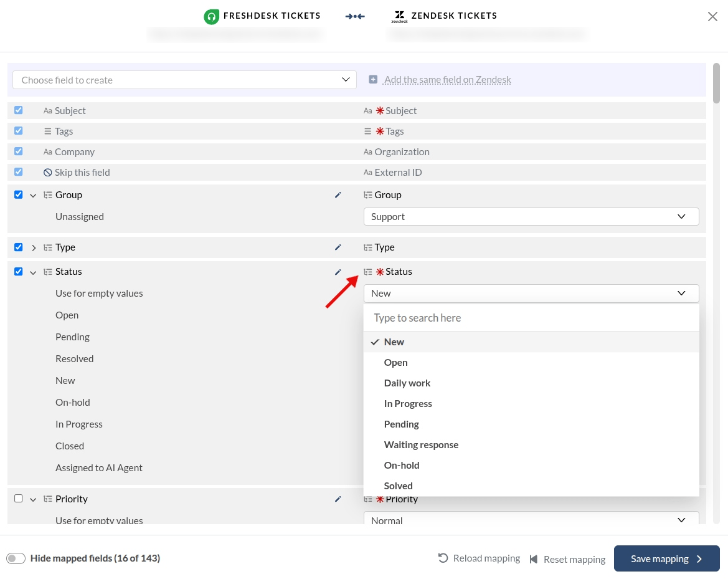Select New in status dropdown list
The height and width of the screenshot is (579, 728).
point(531,342)
